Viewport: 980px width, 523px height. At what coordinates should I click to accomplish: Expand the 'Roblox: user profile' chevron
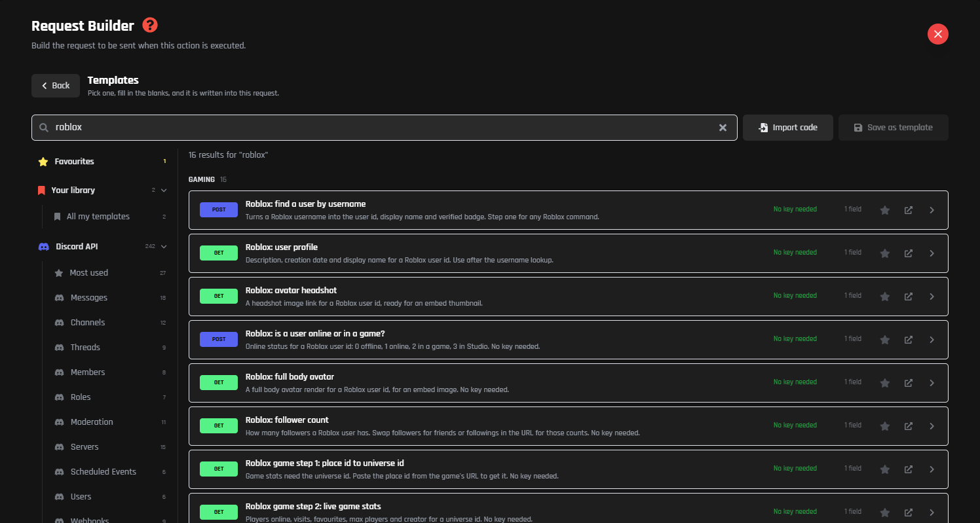click(932, 253)
